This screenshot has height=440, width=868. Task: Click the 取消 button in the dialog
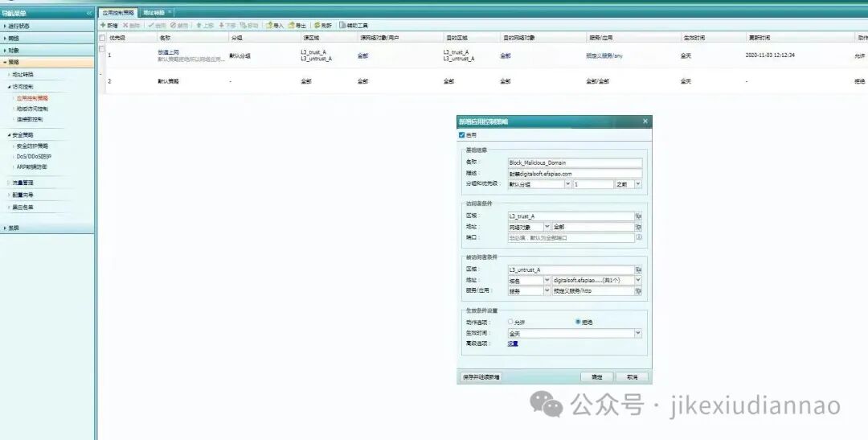click(633, 376)
